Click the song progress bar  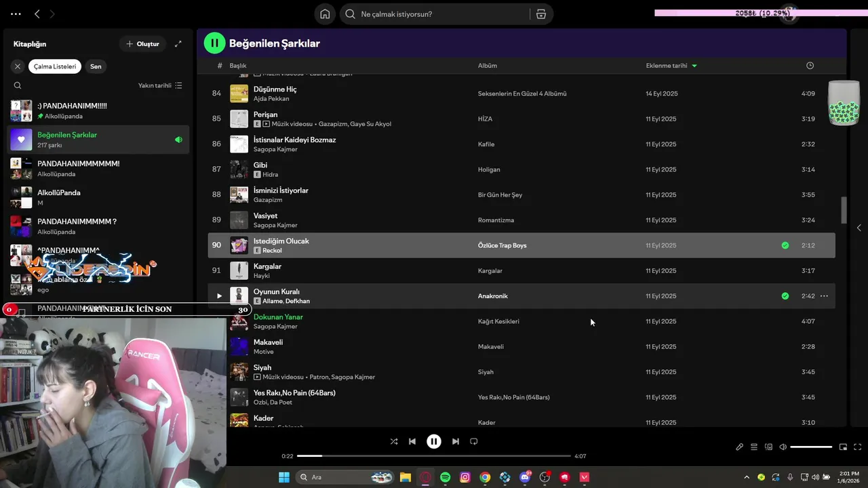(434, 456)
